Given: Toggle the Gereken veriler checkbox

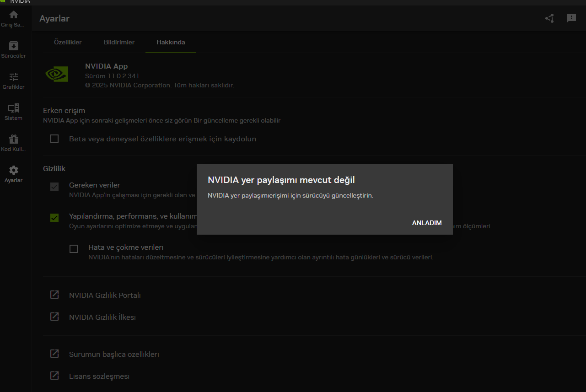Looking at the screenshot, I should (x=54, y=186).
